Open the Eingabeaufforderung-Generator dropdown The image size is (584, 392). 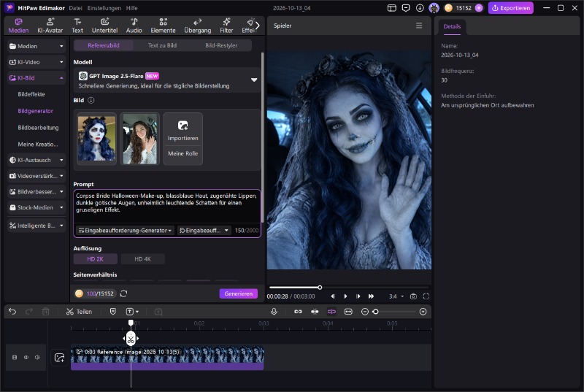(125, 231)
